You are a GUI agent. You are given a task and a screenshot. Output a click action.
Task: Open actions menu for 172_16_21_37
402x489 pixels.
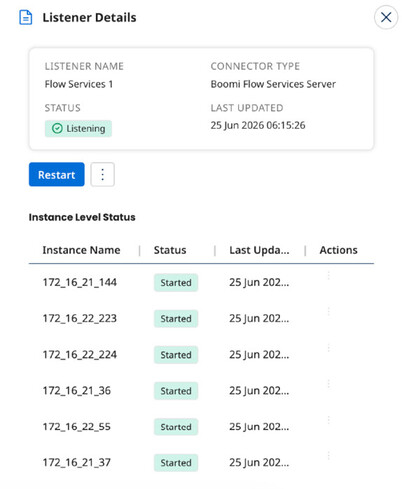(329, 455)
